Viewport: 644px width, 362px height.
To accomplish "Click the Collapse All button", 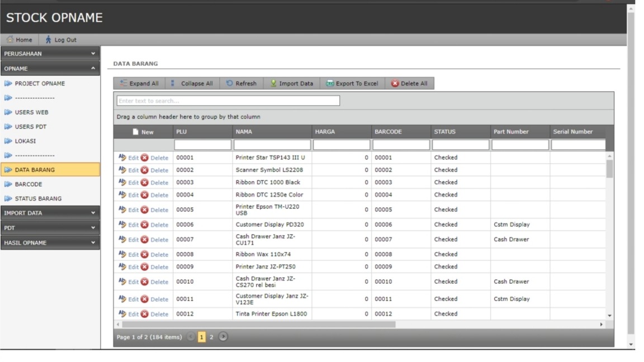I will [x=192, y=83].
